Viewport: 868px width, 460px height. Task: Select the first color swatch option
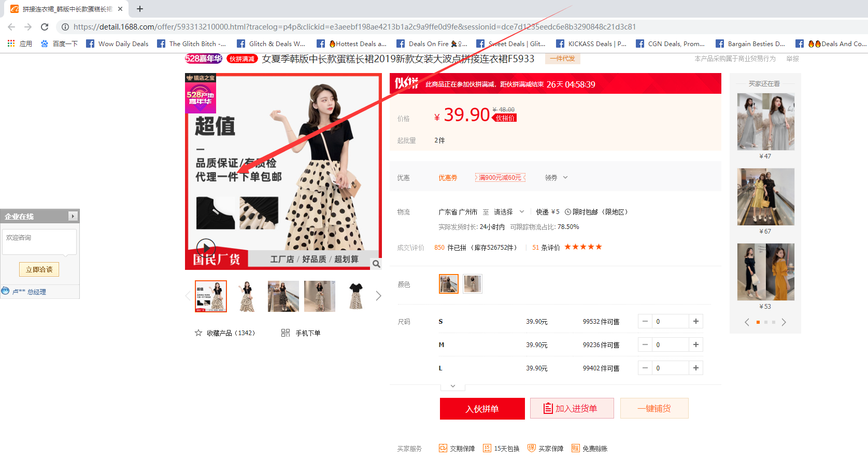(x=448, y=284)
